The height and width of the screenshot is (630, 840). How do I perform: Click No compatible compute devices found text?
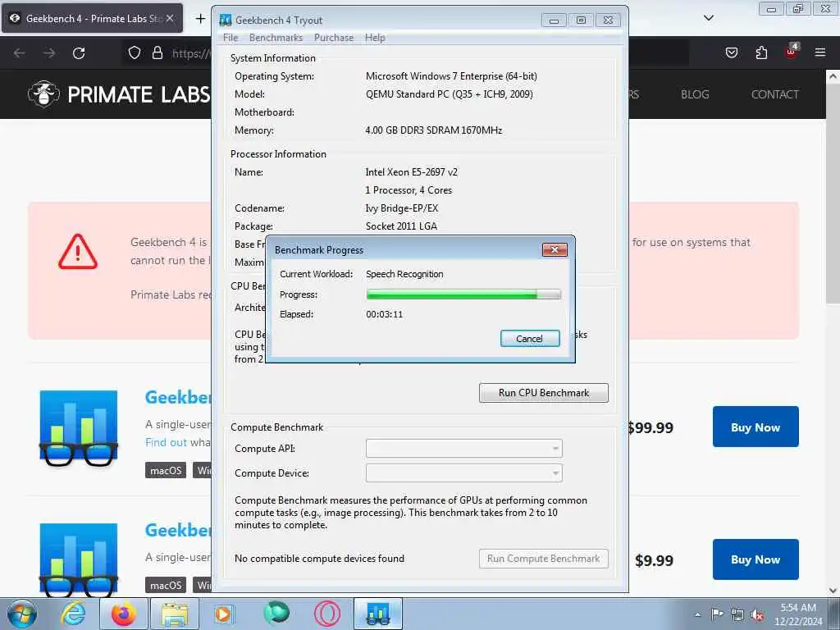tap(319, 558)
